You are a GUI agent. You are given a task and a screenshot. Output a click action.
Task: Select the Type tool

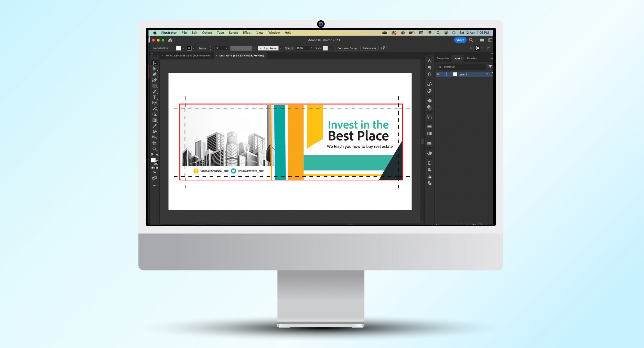[155, 97]
